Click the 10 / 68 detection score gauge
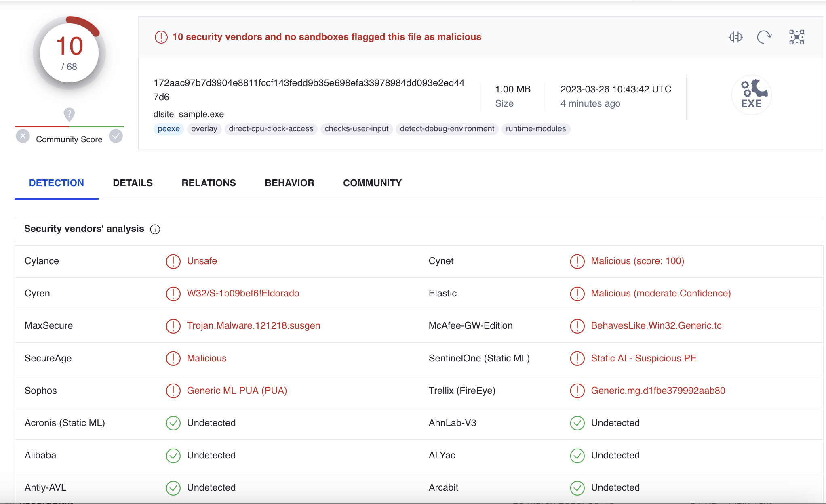 coord(69,53)
